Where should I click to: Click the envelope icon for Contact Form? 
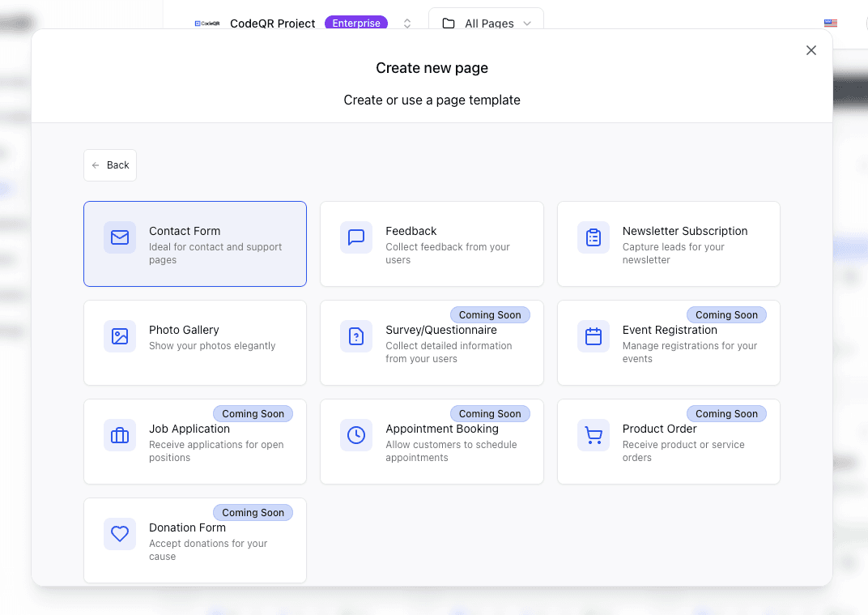120,237
